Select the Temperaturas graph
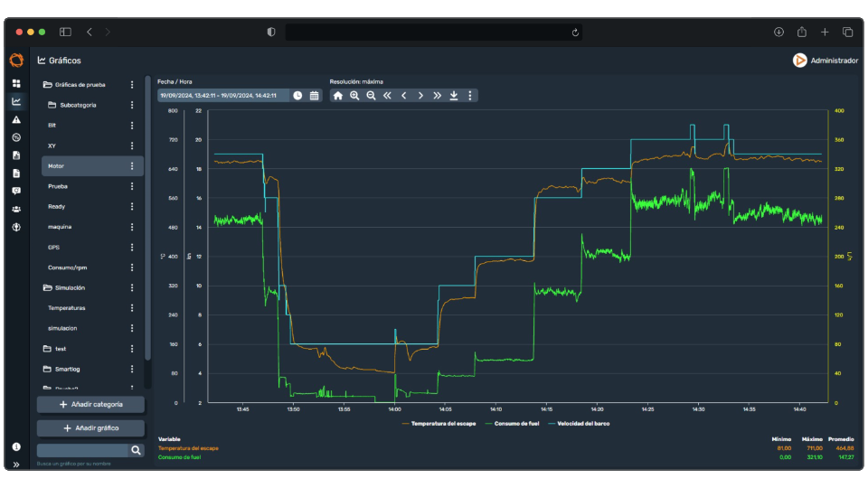Viewport: 868px width, 488px height. pyautogui.click(x=67, y=308)
